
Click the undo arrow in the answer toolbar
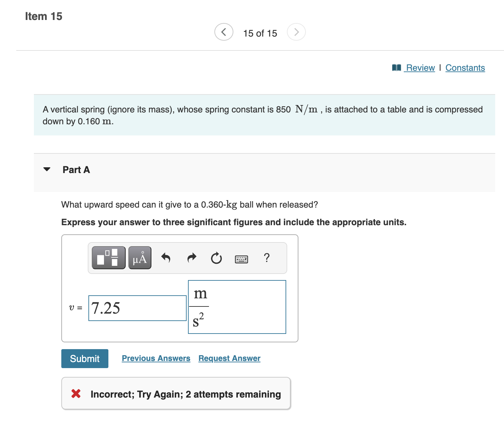(x=166, y=258)
